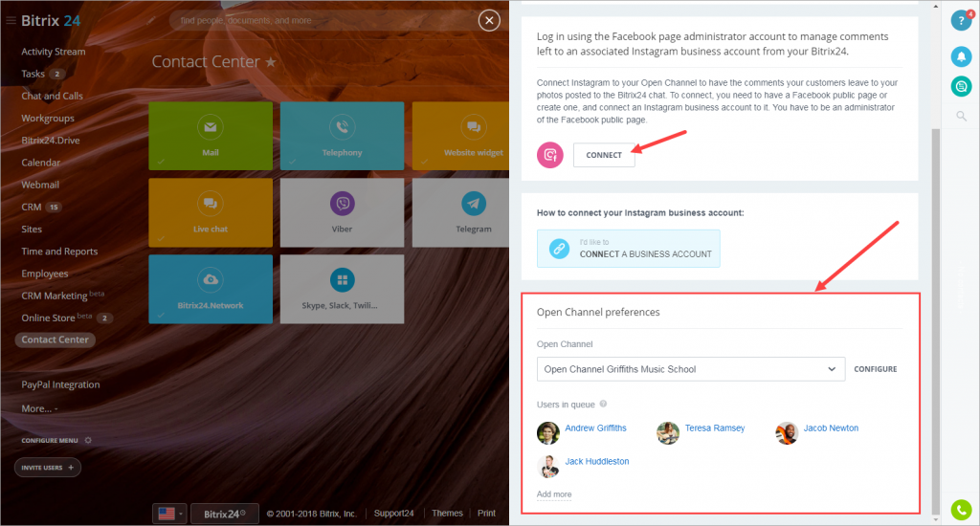Image resolution: width=980 pixels, height=526 pixels.
Task: Close the slider panel with X button
Action: [489, 21]
